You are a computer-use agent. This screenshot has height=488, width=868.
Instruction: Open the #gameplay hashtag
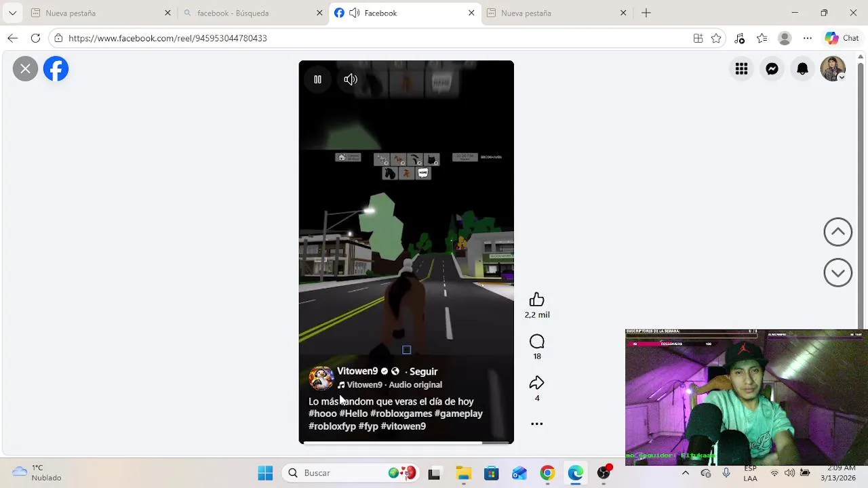click(x=458, y=413)
